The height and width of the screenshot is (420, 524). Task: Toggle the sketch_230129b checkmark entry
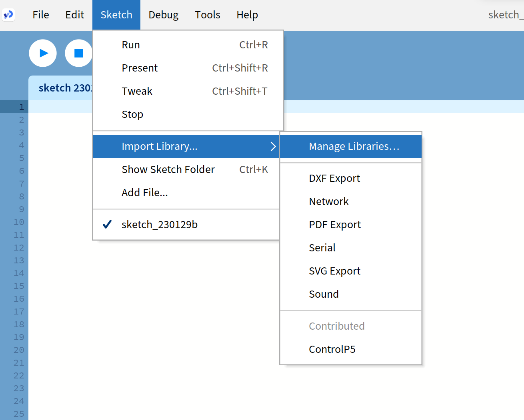pos(159,225)
